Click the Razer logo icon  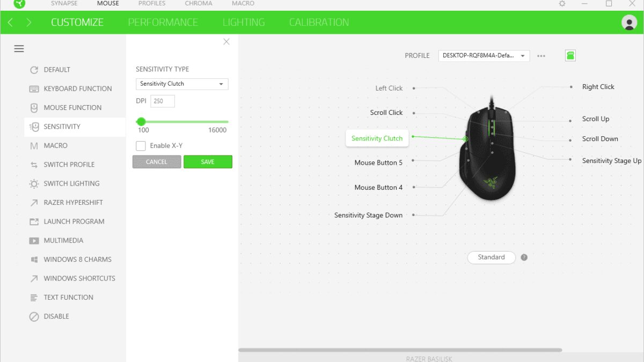[19, 4]
